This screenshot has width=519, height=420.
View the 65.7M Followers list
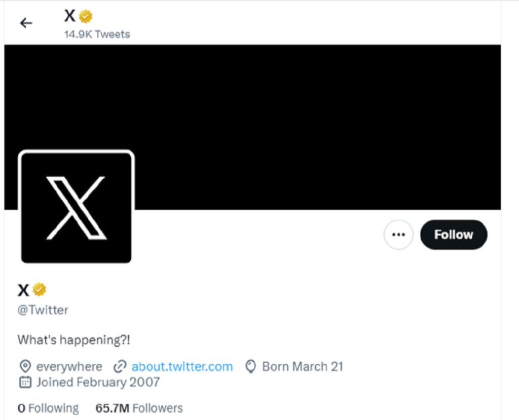139,408
